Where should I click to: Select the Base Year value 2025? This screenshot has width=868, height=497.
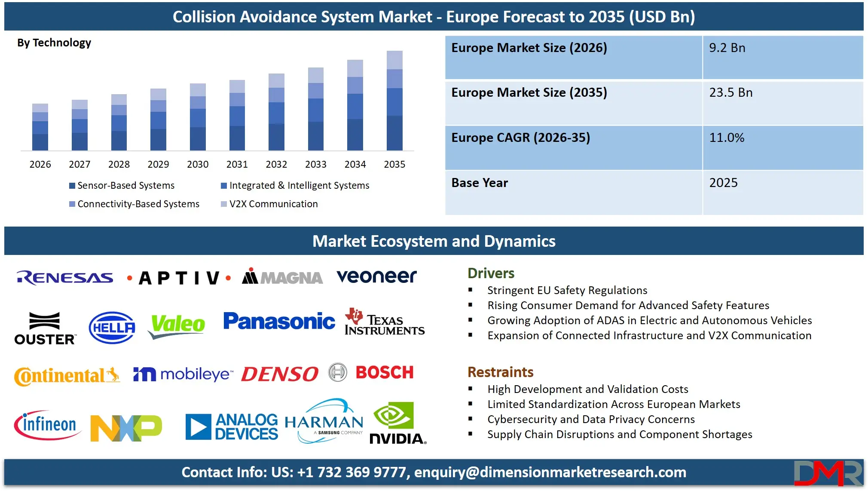[723, 183]
